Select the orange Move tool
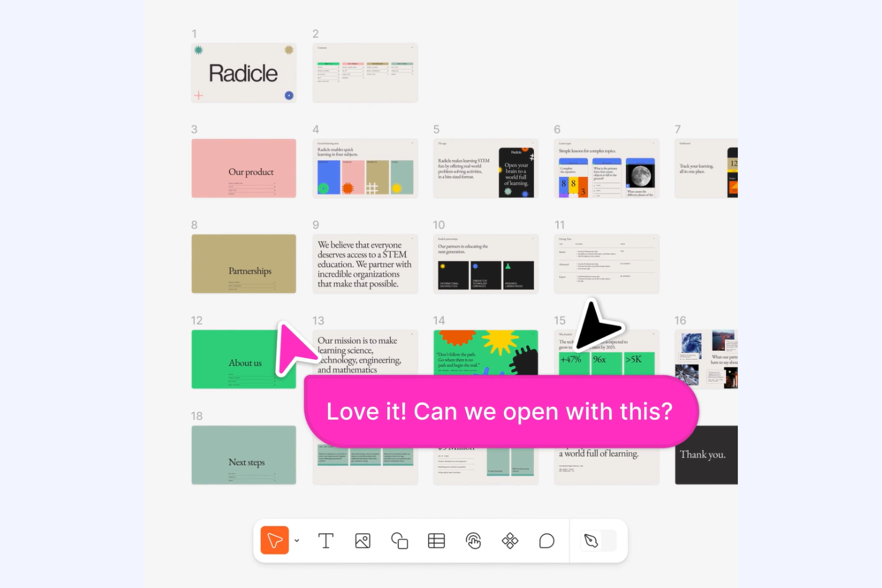 275,540
